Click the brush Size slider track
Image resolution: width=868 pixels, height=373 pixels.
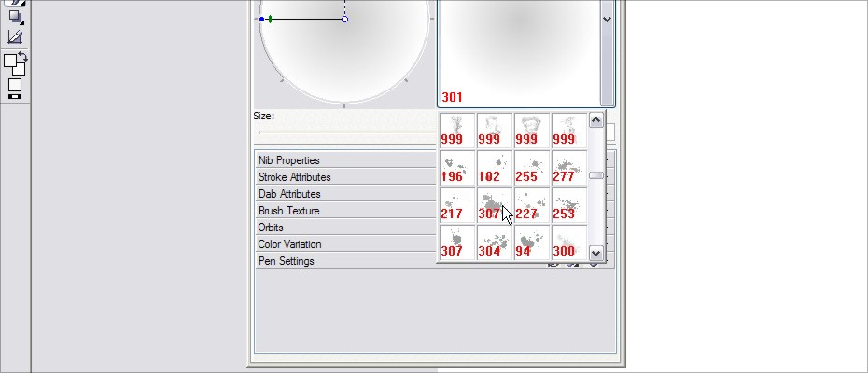pos(345,132)
